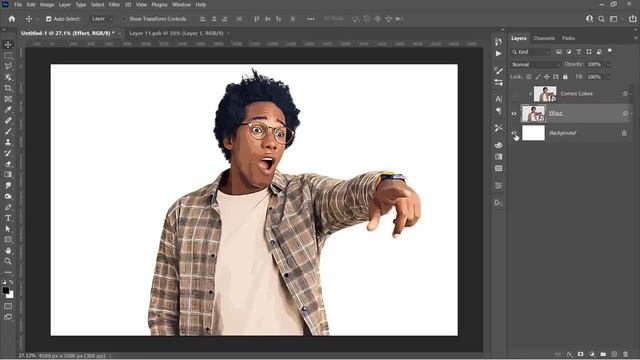
Task: Expand Correct Colors layer smart filters
Action: (x=631, y=94)
